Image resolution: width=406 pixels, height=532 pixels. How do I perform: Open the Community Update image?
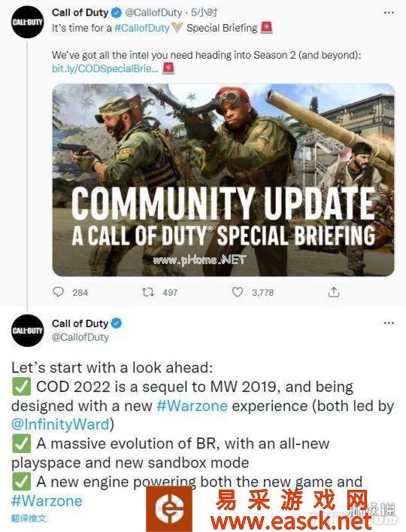click(223, 180)
